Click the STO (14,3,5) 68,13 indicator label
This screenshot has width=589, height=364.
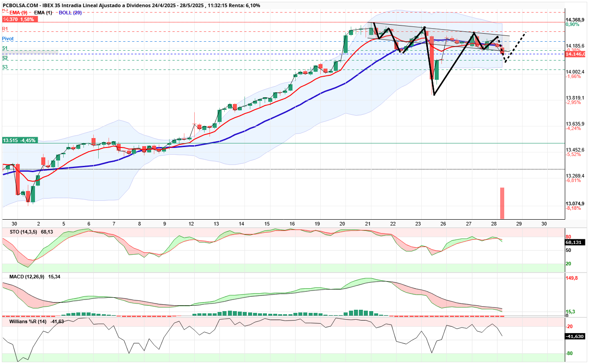pyautogui.click(x=31, y=232)
